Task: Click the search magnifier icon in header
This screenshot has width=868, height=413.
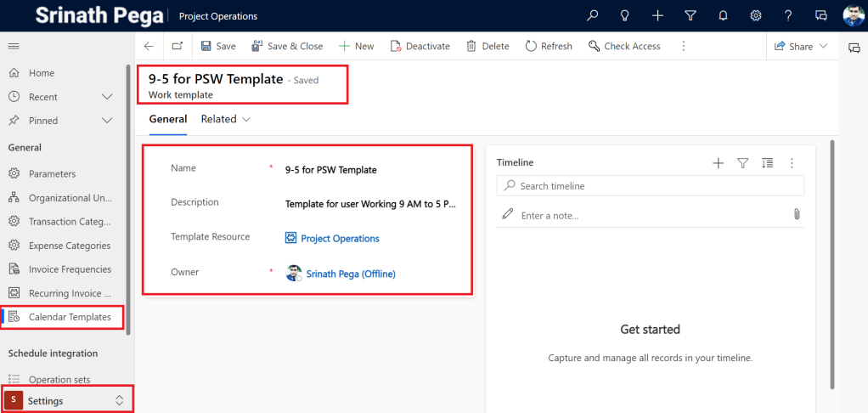Action: point(593,15)
